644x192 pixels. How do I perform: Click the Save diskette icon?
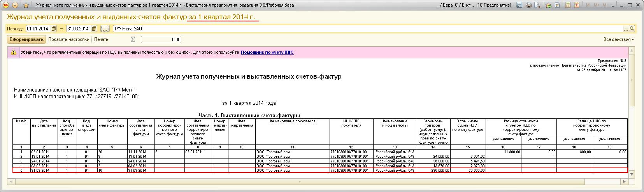pos(519,5)
